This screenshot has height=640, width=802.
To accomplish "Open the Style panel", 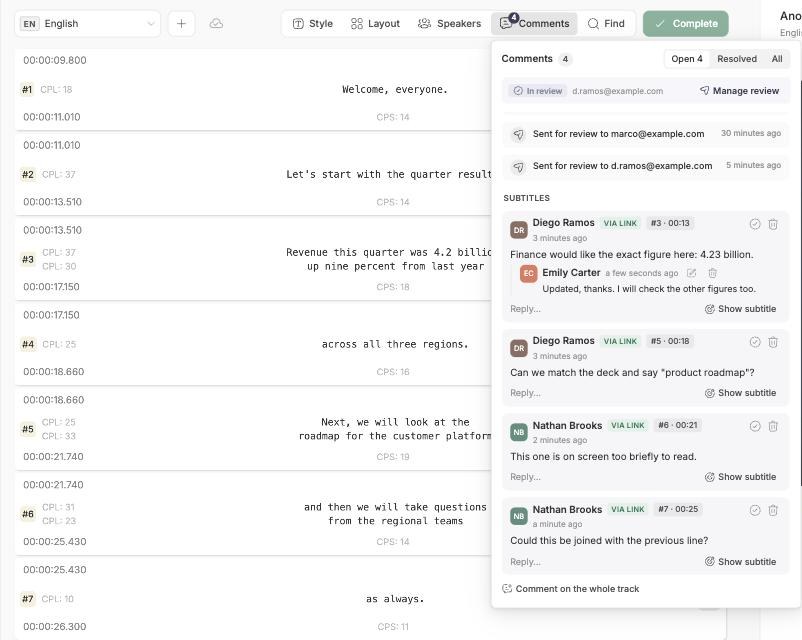I will pos(313,24).
